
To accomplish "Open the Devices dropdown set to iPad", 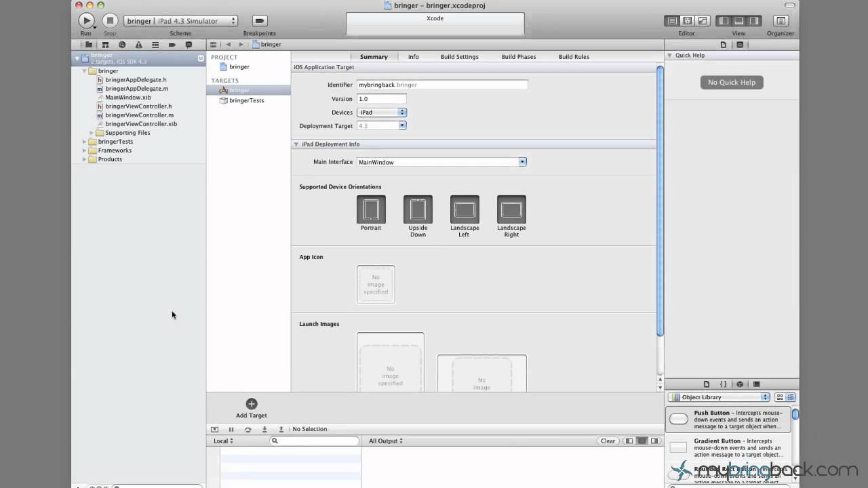I will [x=382, y=113].
